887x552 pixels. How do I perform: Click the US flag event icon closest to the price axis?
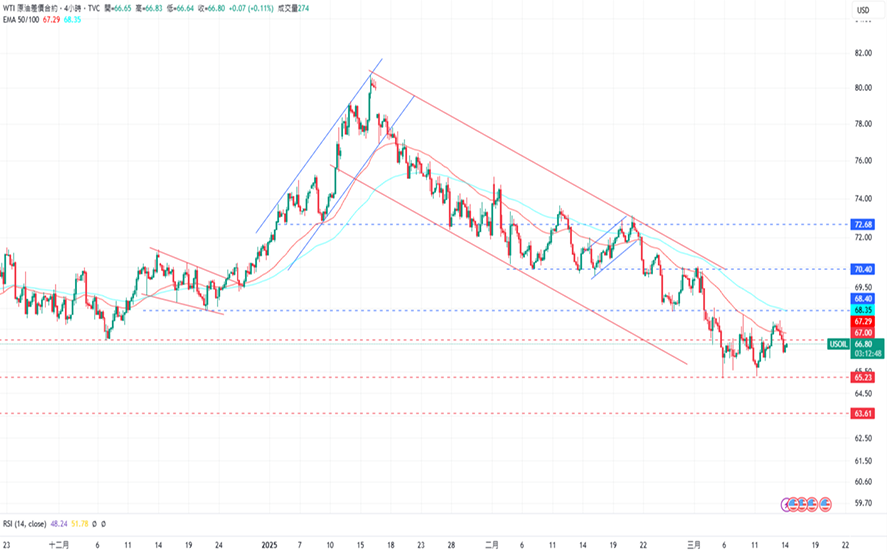click(825, 504)
